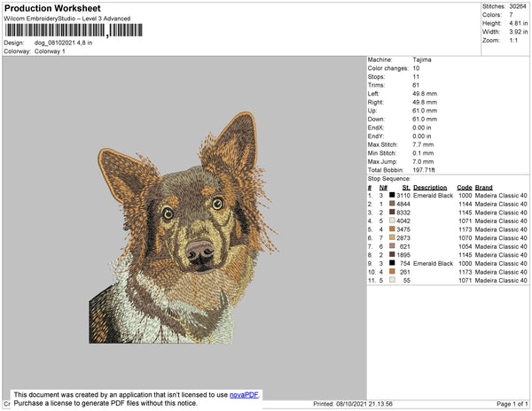Click the Color changes value '10'
This screenshot has width=532, height=411.
(417, 68)
